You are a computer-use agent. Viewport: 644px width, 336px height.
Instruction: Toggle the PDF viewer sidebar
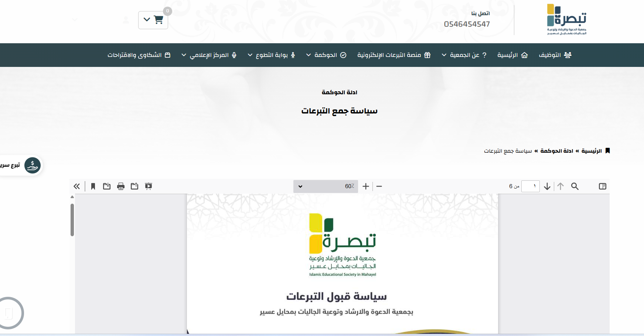602,186
